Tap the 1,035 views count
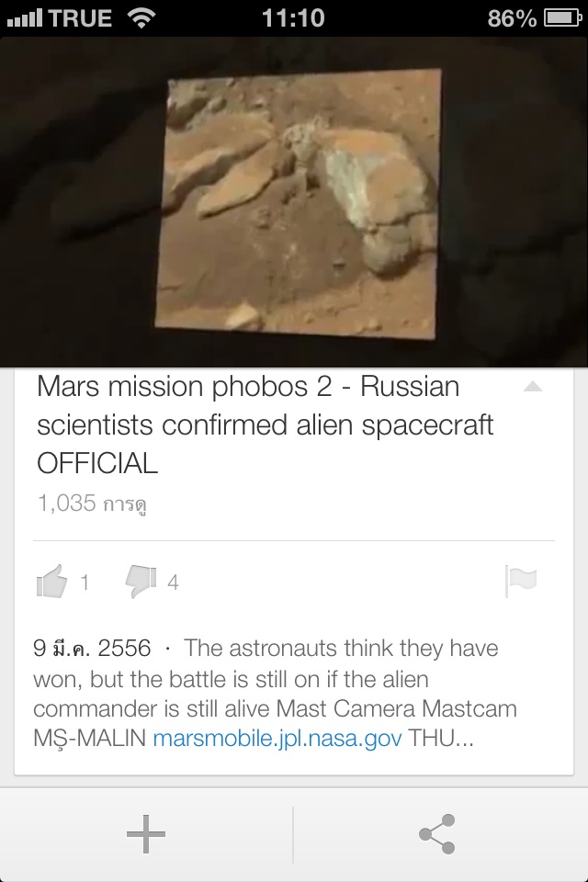Screen dimensions: 588x882 pyautogui.click(x=92, y=503)
